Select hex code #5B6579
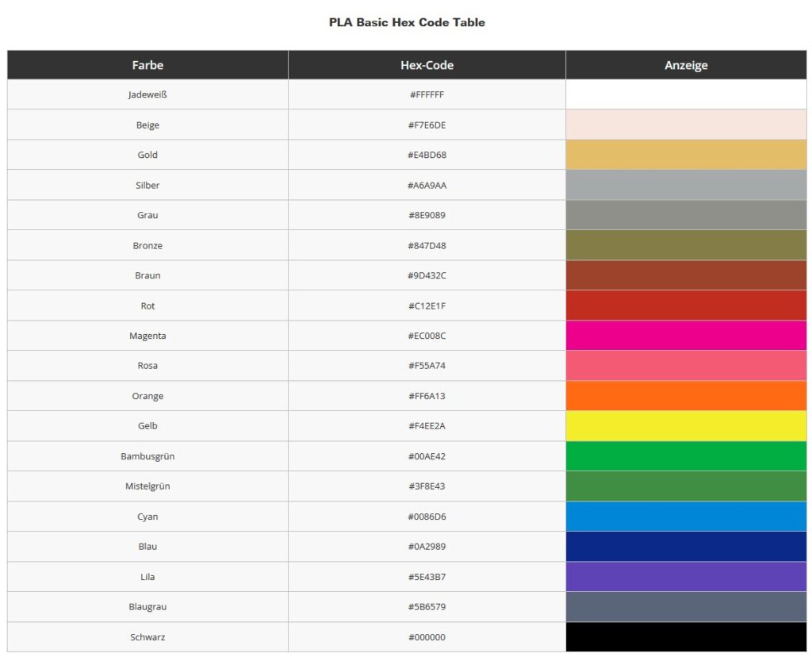The height and width of the screenshot is (657, 812). click(x=427, y=607)
